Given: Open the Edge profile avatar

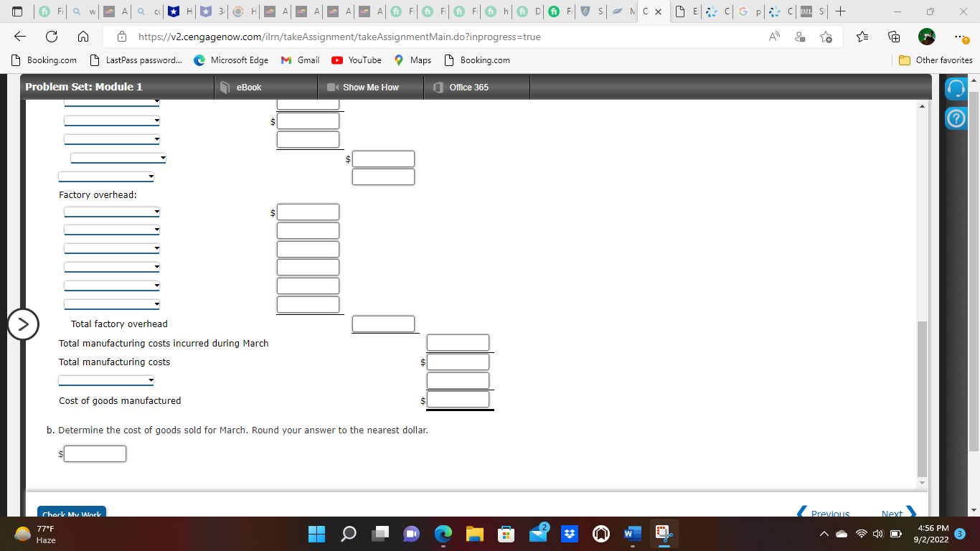Looking at the screenshot, I should pos(926,37).
